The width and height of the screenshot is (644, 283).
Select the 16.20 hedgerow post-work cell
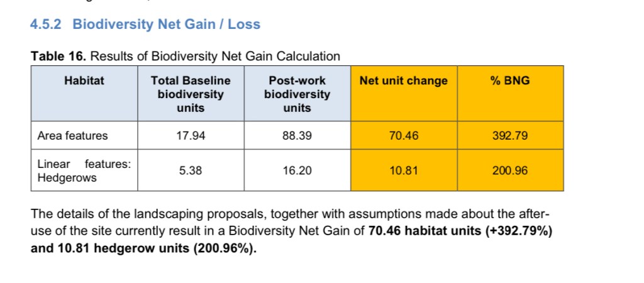point(297,170)
